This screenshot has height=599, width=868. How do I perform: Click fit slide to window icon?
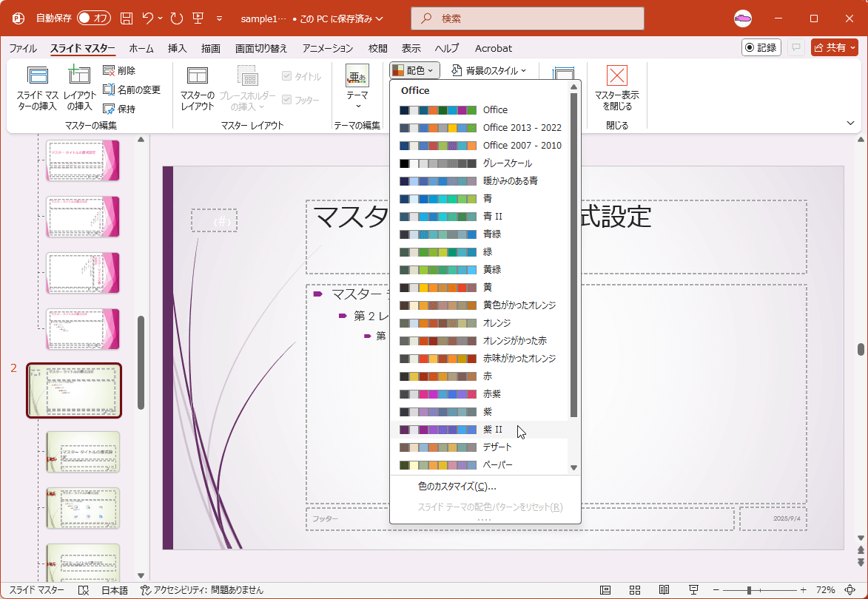(x=850, y=590)
